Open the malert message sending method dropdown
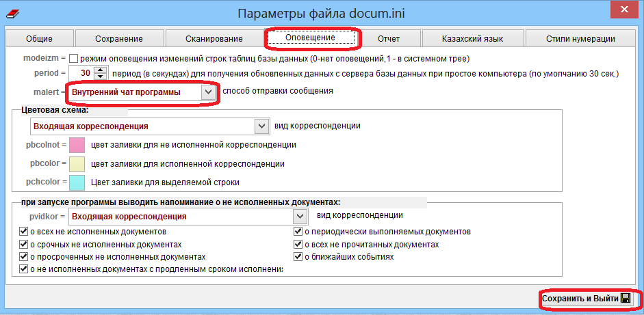 [x=208, y=92]
